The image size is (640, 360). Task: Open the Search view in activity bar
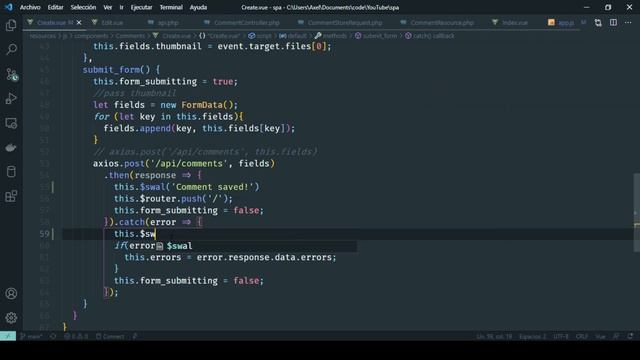pos(11,50)
